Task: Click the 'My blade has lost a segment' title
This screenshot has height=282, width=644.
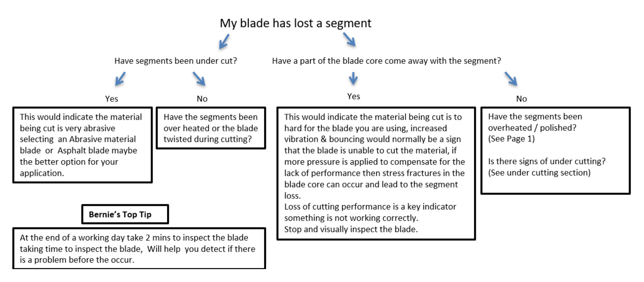Action: click(296, 23)
